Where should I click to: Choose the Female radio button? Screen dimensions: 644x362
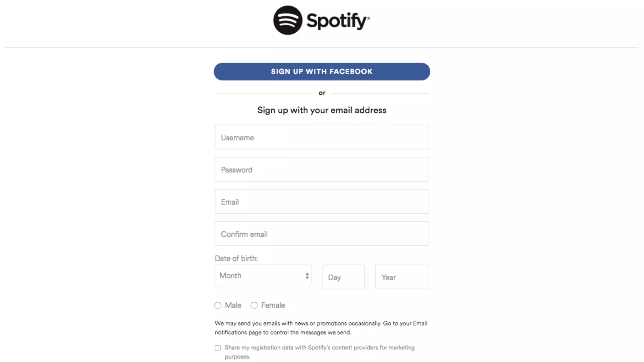pos(254,305)
